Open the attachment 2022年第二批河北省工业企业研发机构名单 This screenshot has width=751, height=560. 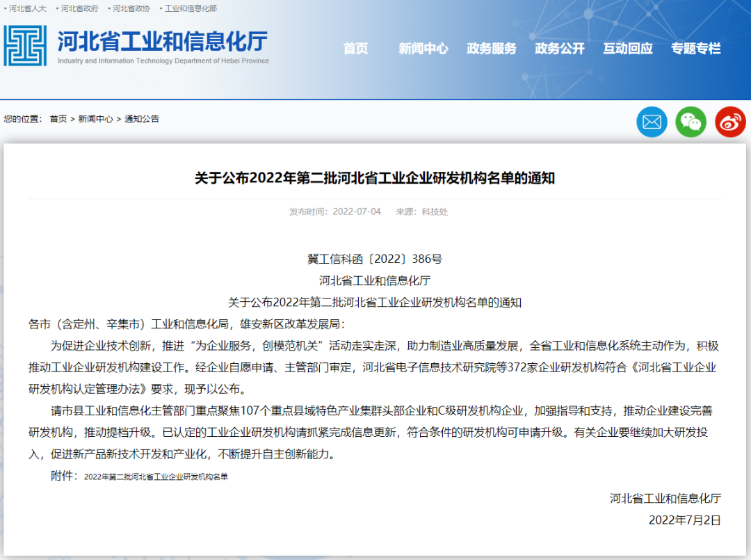[x=158, y=478]
